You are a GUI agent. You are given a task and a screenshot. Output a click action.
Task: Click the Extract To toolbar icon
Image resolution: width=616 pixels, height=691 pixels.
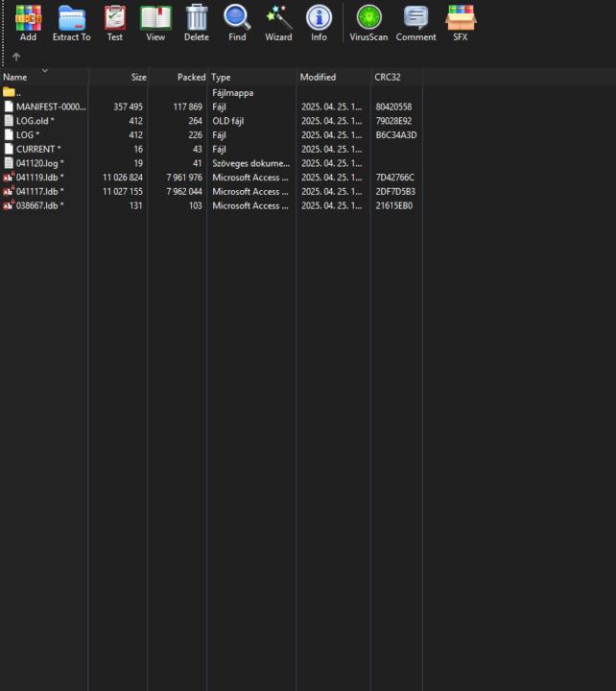coord(71,22)
